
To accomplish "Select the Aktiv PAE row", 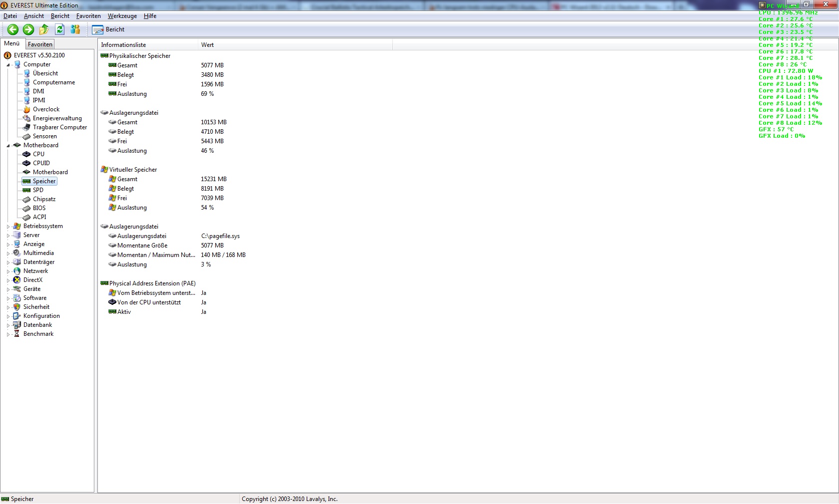I will point(157,312).
